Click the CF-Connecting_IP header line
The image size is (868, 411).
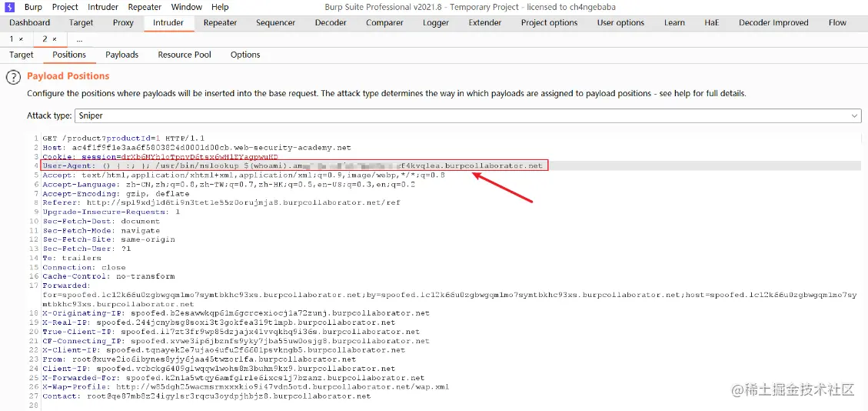tap(236, 341)
